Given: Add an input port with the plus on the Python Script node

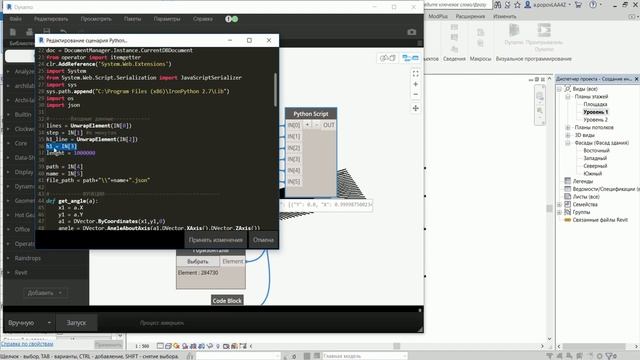Looking at the screenshot, I should coord(307,124).
